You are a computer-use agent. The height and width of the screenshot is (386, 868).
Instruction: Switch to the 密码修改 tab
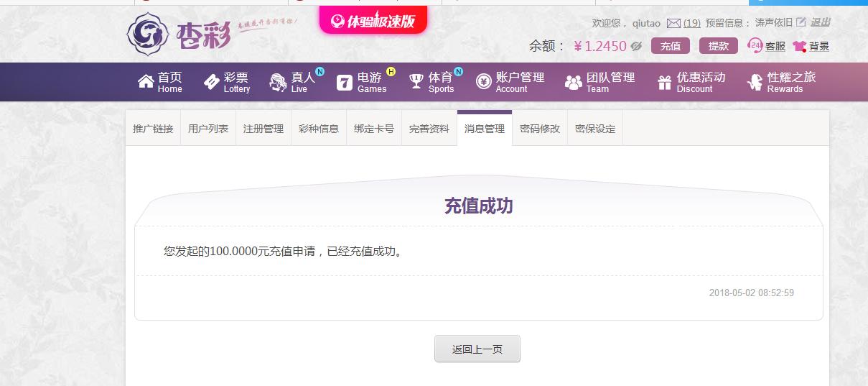(x=540, y=129)
